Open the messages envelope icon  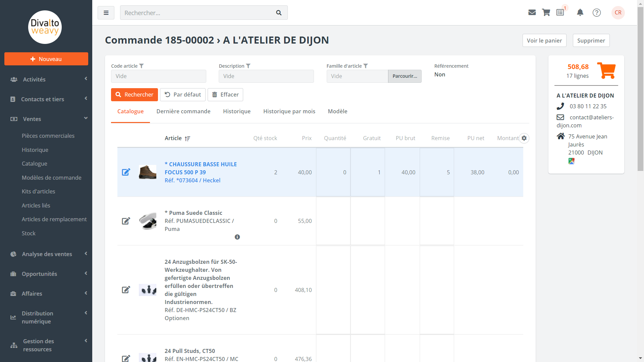pos(532,12)
